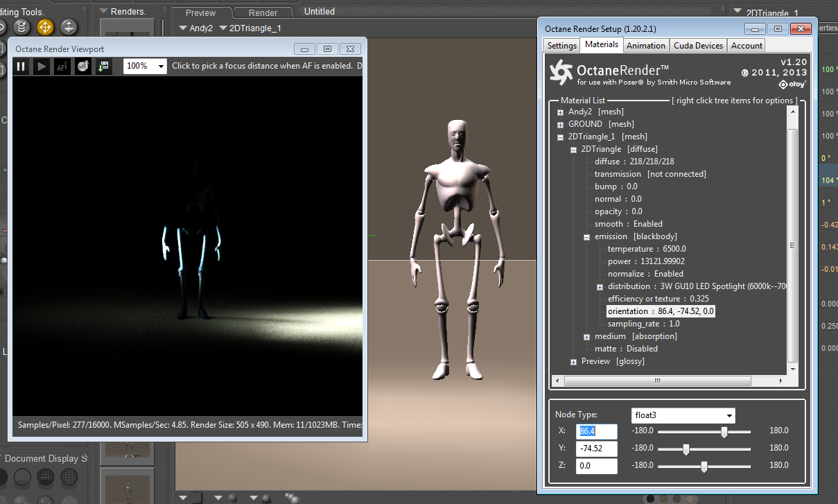The height and width of the screenshot is (504, 838).
Task: Pause rendering in the Octane Render Viewport
Action: tap(21, 67)
